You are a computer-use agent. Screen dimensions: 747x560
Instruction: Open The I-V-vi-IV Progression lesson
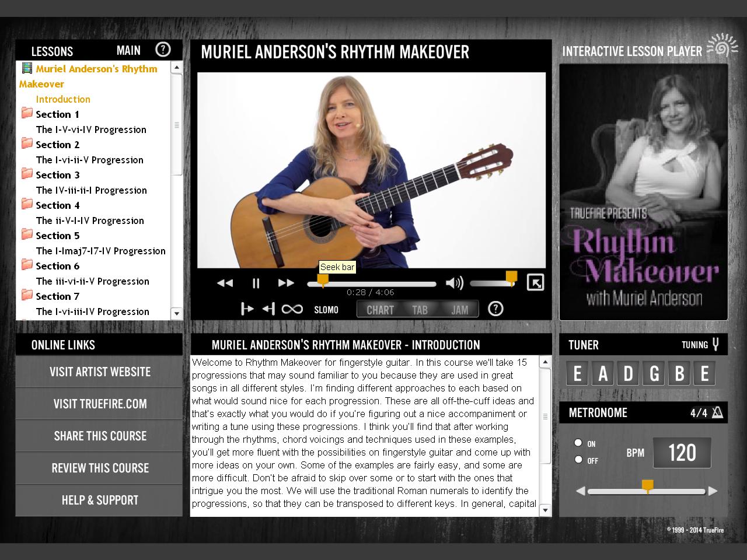click(x=91, y=129)
